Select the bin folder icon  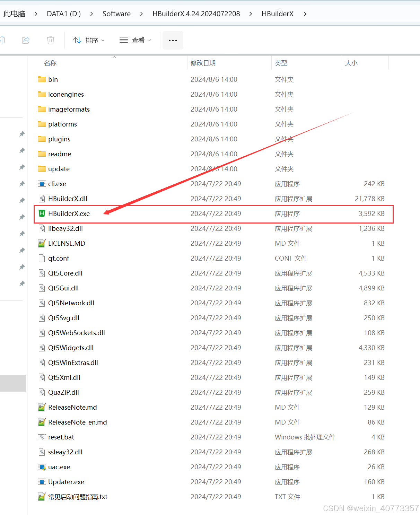click(x=42, y=79)
